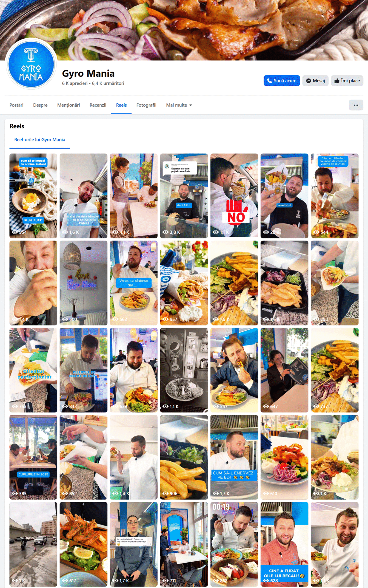Screen dimensions: 368x588
Task: Play the CINE A FURAT OILE LUI BECALI reel
Action: point(284,544)
